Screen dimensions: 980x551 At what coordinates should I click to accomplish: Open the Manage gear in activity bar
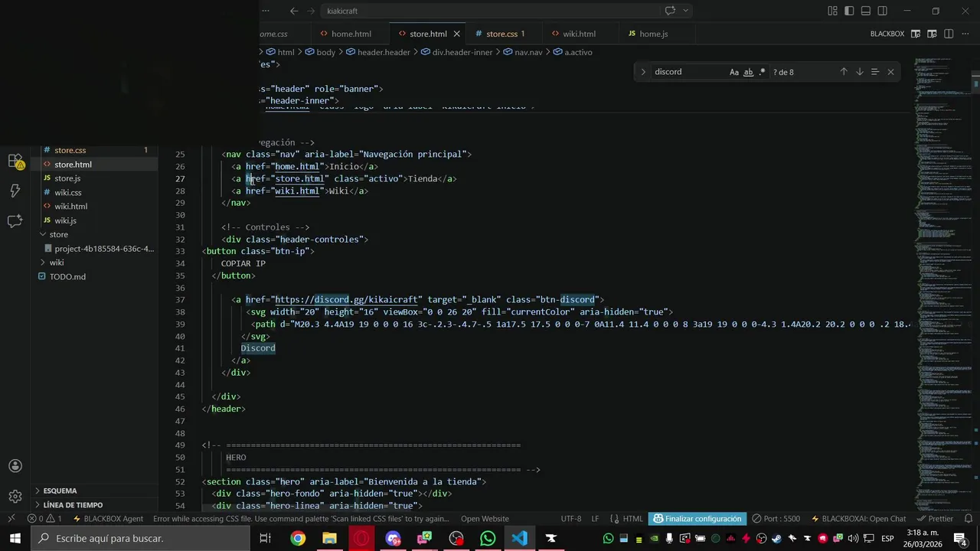(15, 497)
